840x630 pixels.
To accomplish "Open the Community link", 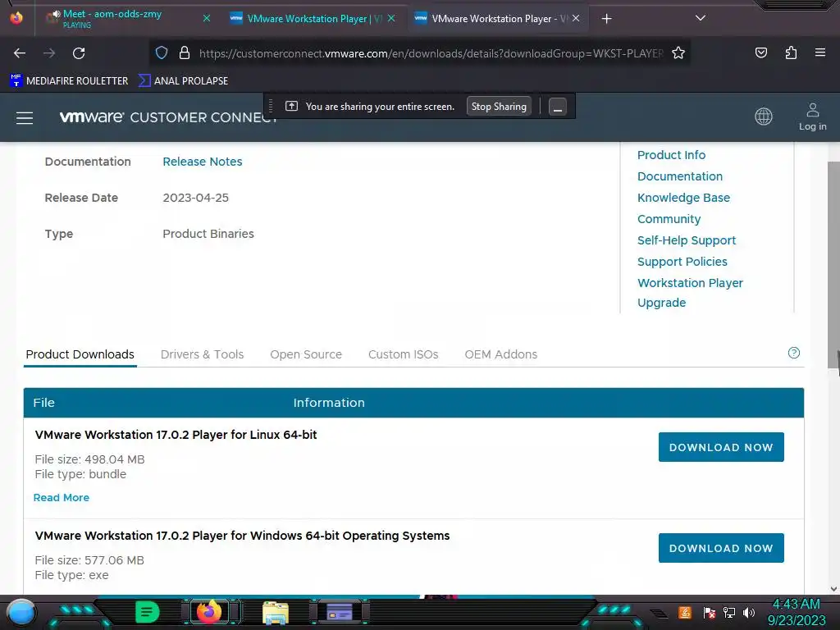I will pyautogui.click(x=669, y=219).
